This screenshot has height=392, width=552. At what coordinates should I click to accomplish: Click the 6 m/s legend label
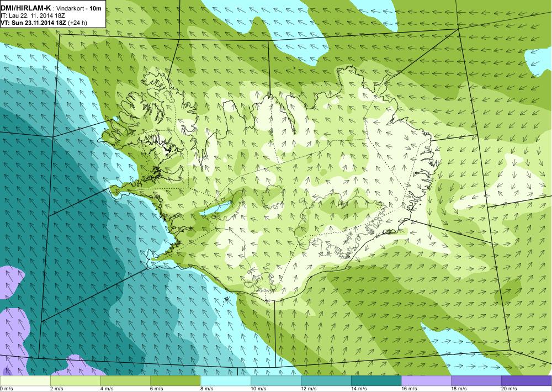[x=157, y=389]
